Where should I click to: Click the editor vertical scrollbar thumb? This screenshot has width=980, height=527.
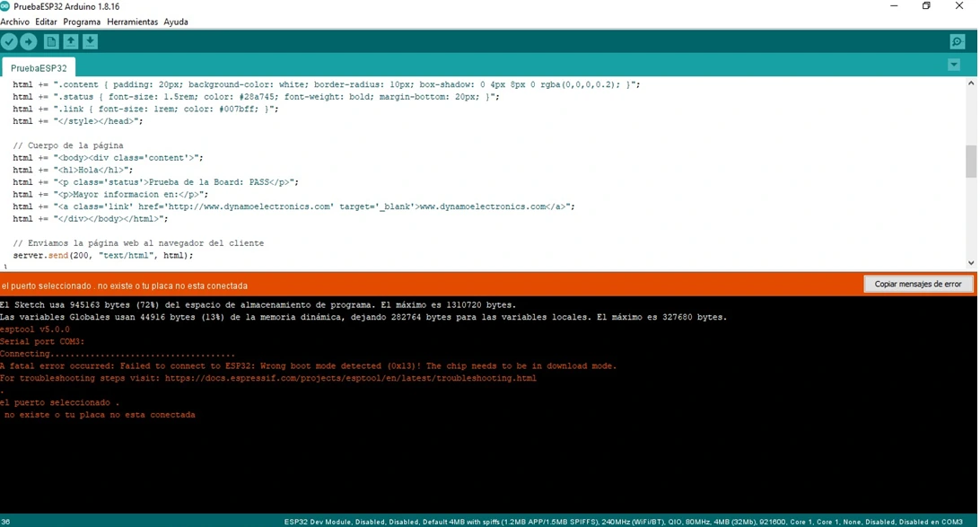pyautogui.click(x=971, y=162)
